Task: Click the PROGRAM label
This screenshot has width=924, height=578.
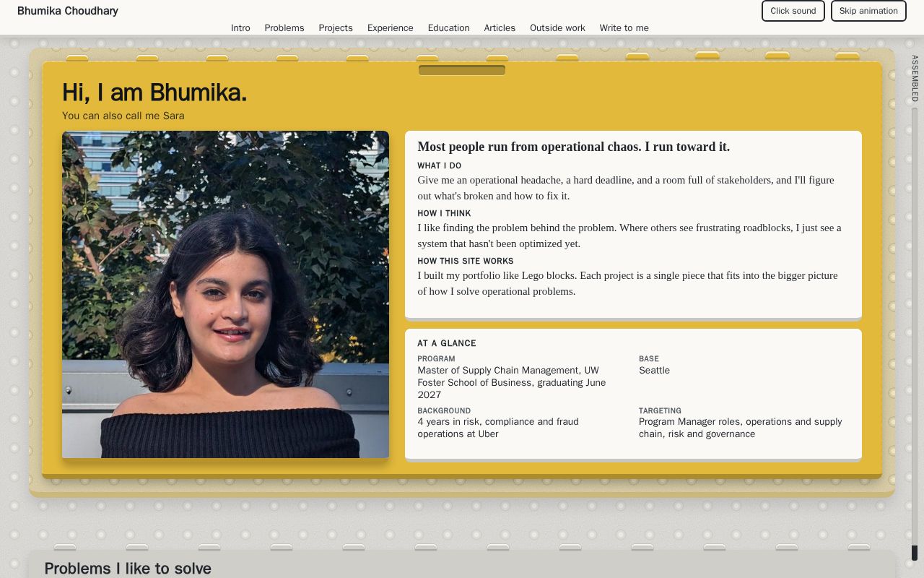Action: pyautogui.click(x=436, y=358)
